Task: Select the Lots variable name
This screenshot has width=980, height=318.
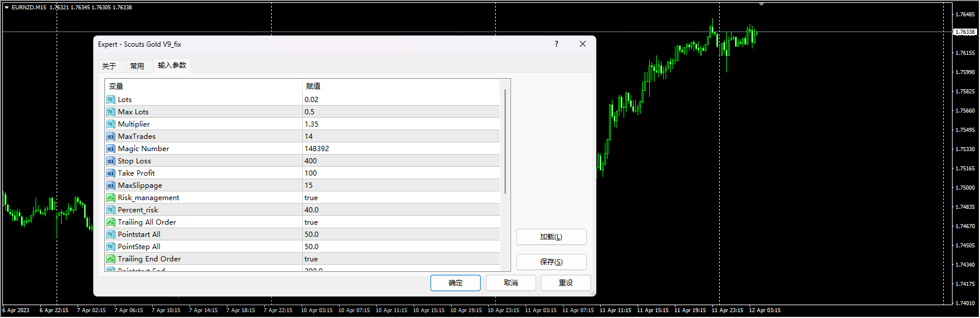Action: (125, 100)
